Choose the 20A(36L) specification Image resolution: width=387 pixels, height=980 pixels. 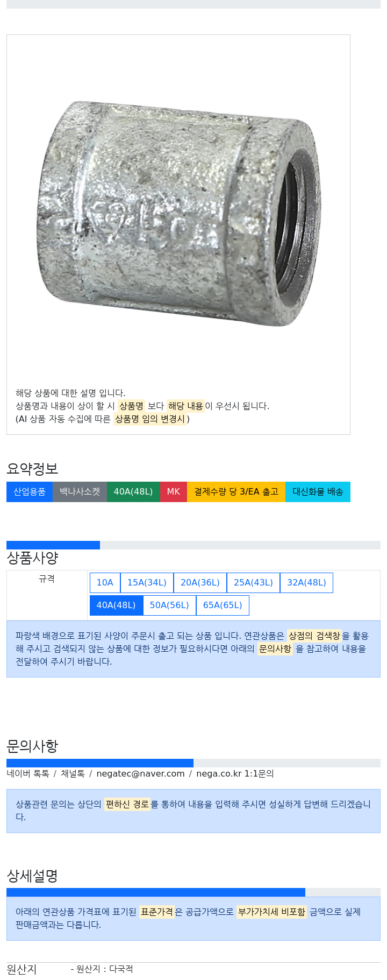(200, 582)
